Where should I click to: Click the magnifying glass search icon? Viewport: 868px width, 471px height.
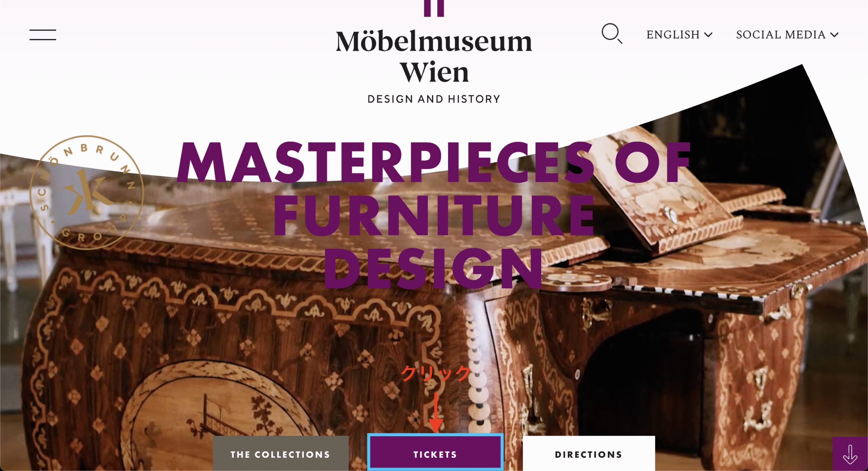pyautogui.click(x=612, y=34)
